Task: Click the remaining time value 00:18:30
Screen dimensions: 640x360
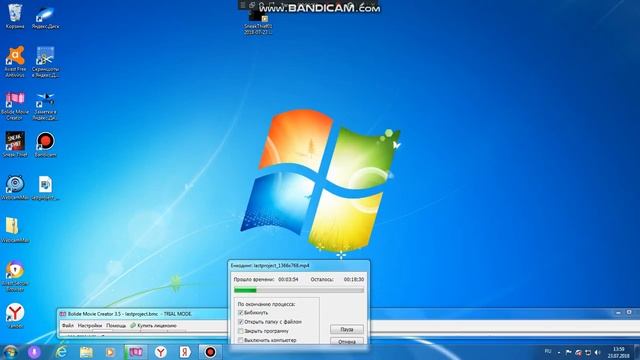Action: tap(353, 280)
